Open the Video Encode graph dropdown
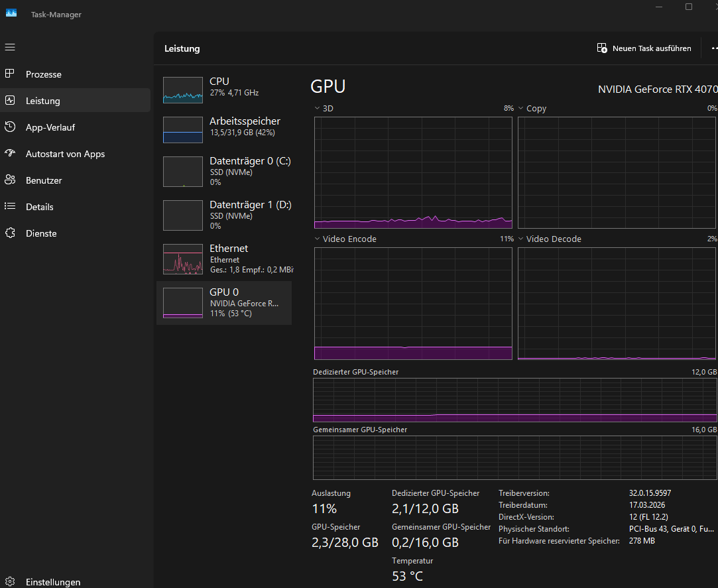The width and height of the screenshot is (718, 588). click(x=317, y=239)
